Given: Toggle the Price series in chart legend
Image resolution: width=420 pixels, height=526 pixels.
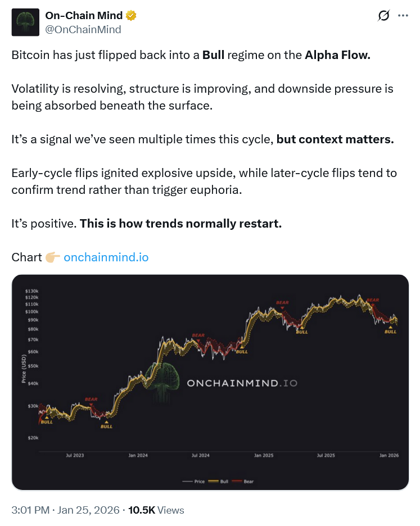Looking at the screenshot, I should pos(195,482).
